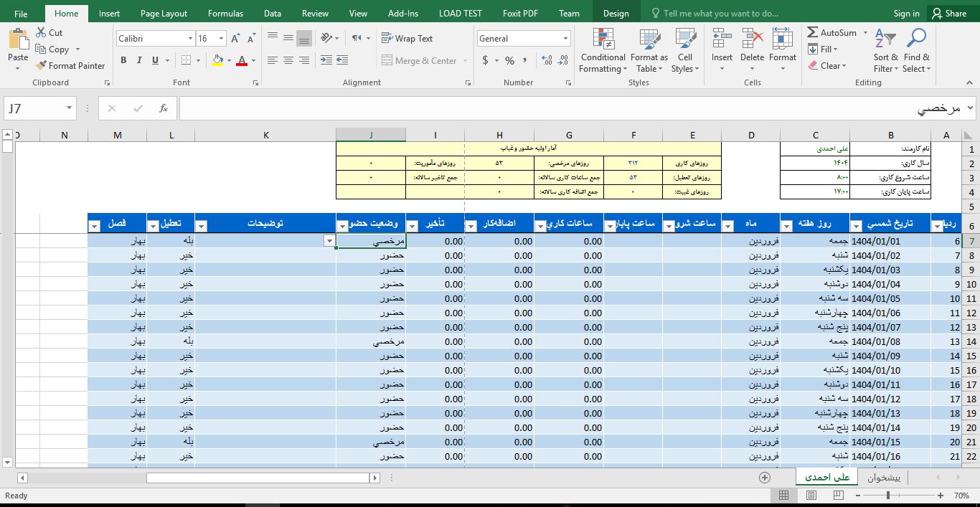Toggle Align Left

pyautogui.click(x=273, y=61)
